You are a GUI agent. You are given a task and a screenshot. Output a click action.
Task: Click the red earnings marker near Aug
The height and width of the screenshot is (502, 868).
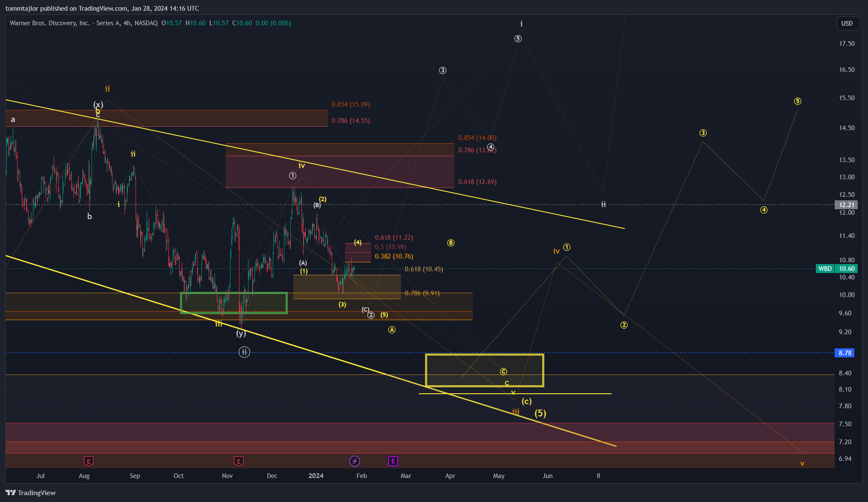pos(89,461)
